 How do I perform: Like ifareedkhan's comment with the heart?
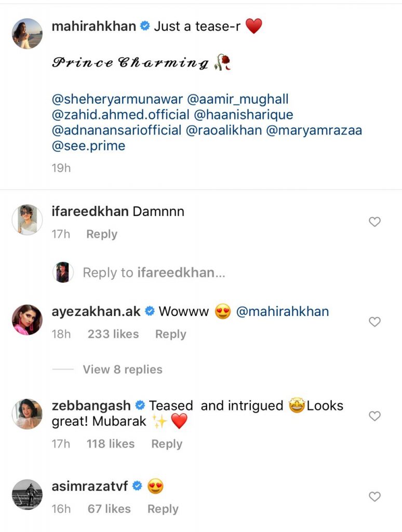click(374, 222)
